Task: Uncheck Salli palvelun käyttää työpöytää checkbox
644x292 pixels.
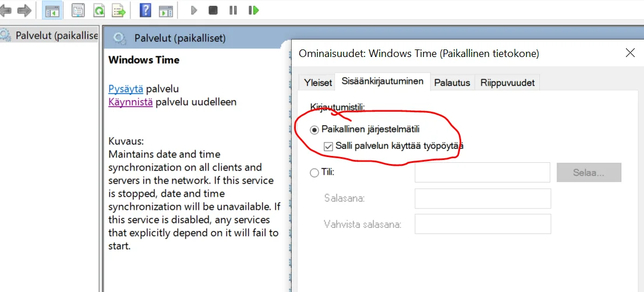Action: click(328, 146)
